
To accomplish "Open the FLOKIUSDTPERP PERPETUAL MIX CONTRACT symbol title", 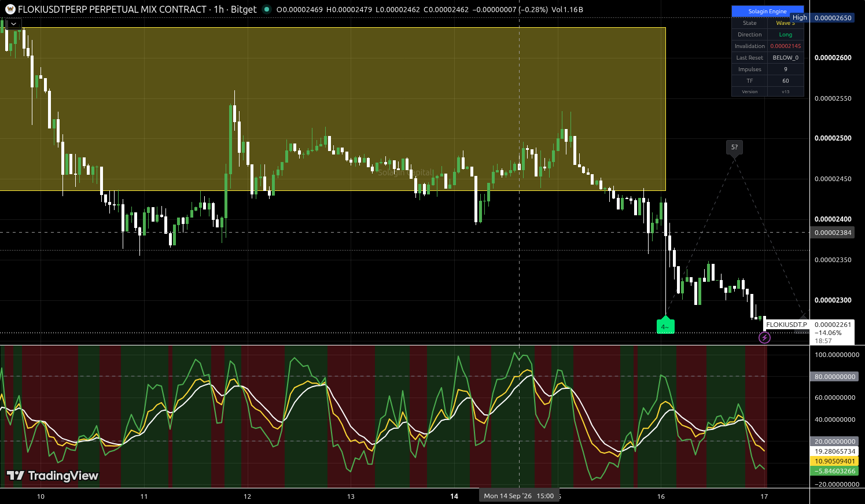I will (x=112, y=9).
